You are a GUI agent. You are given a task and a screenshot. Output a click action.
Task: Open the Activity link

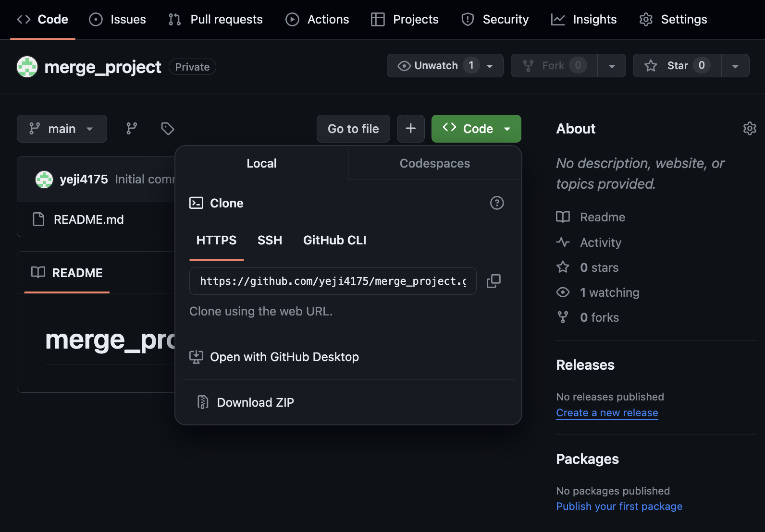coord(601,242)
